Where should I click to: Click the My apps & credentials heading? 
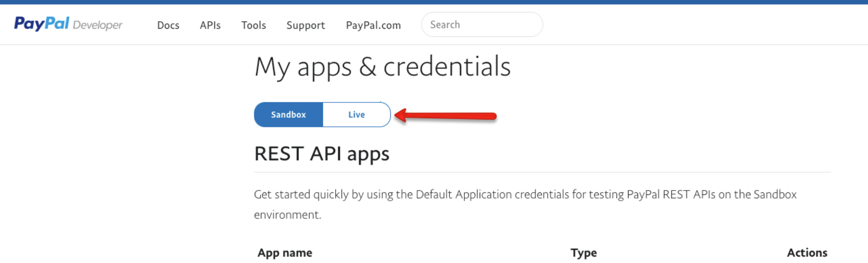[x=382, y=67]
